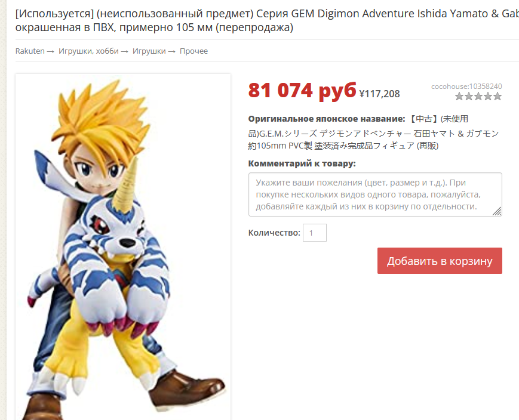Click the product title heading
This screenshot has height=420, width=519.
(267, 20)
